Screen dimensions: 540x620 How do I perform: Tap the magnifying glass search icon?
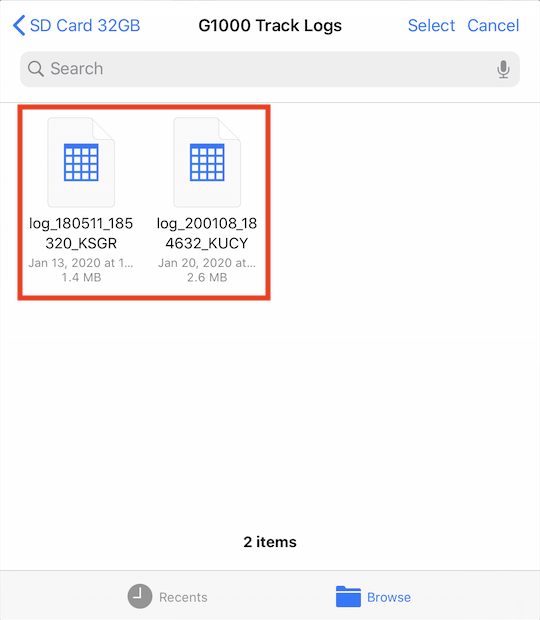pyautogui.click(x=36, y=69)
